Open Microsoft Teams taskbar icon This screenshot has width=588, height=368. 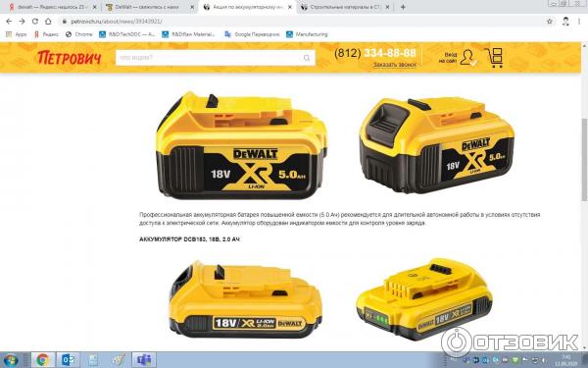click(144, 360)
